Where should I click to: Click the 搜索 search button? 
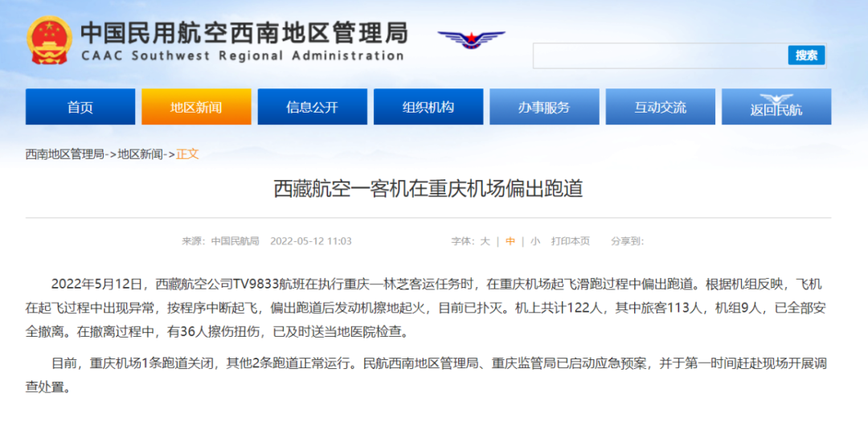pos(807,55)
